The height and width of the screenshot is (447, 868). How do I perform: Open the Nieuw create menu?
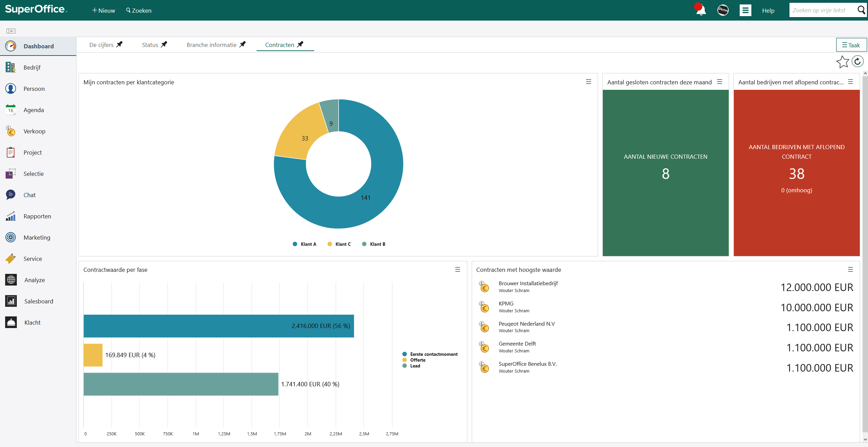(103, 10)
